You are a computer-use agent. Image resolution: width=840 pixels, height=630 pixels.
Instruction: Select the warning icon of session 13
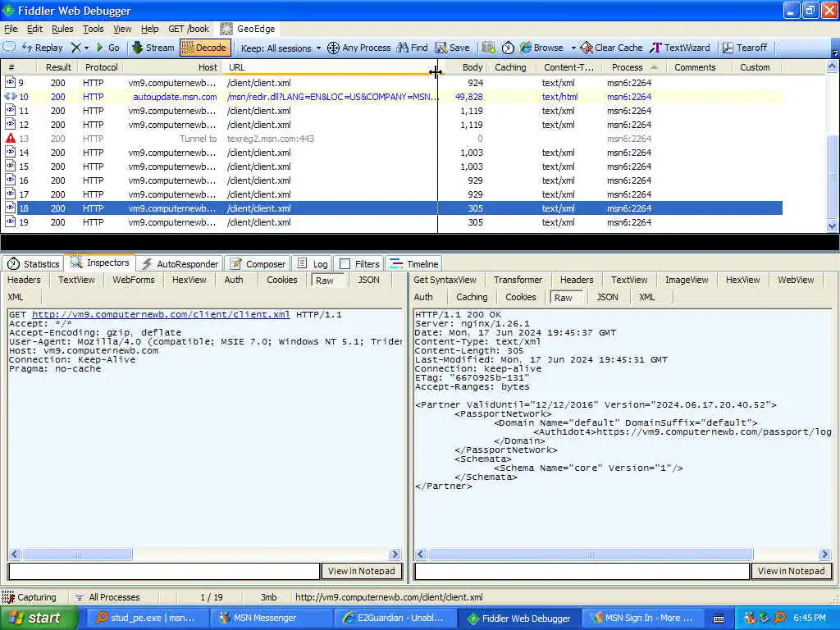pyautogui.click(x=10, y=138)
